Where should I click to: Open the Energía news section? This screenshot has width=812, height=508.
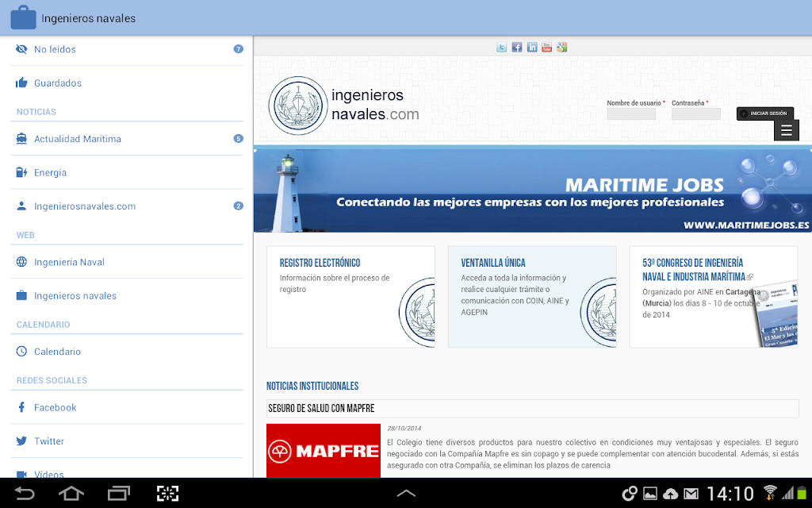pyautogui.click(x=127, y=172)
